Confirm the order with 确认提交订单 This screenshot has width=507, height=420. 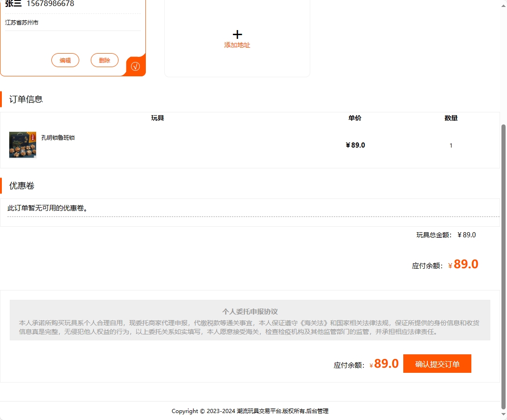[437, 364]
